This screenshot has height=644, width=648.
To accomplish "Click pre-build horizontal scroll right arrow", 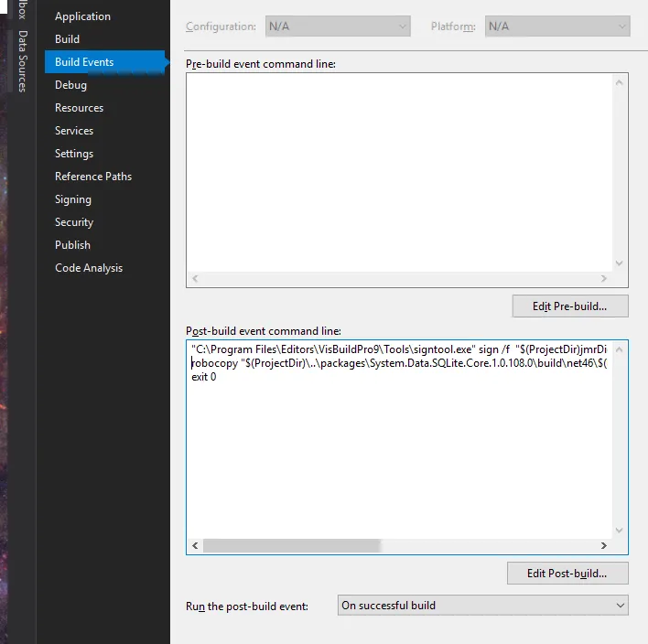I will tap(604, 278).
